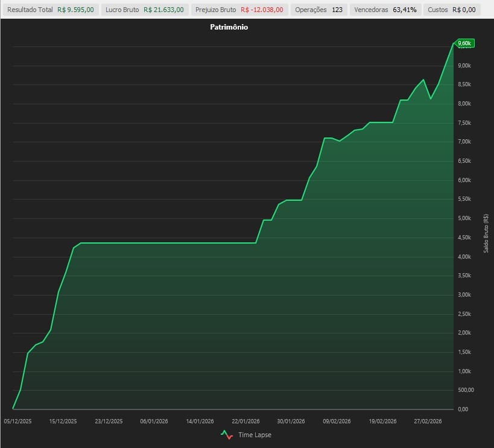Viewport: 494px width, 448px height.
Task: Click the 06/01/2026 date label
Action: tap(154, 421)
